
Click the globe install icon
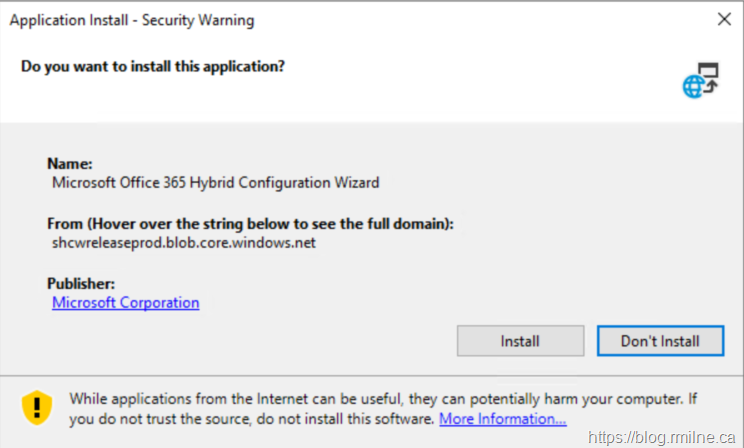click(700, 81)
